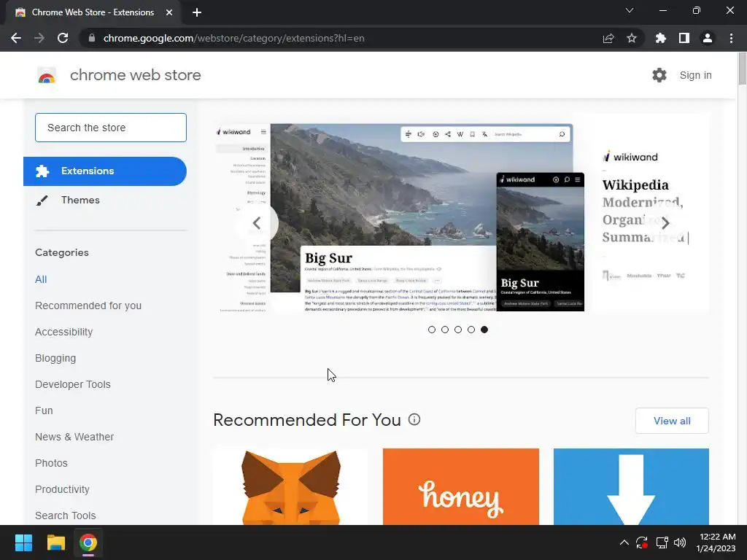Open the Windows Start menu

pos(23,542)
